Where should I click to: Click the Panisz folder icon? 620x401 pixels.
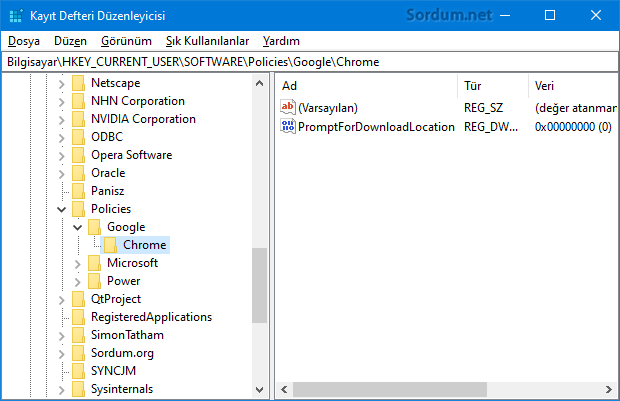click(x=78, y=191)
